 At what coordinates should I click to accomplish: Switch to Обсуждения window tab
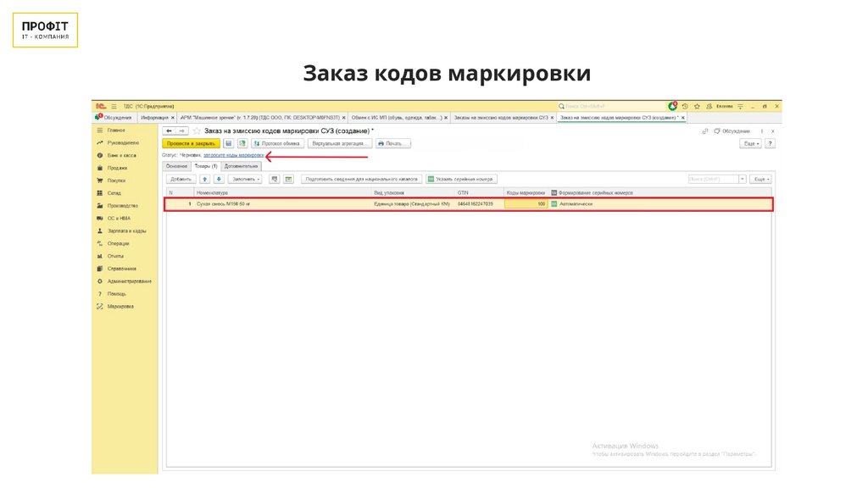tap(114, 118)
